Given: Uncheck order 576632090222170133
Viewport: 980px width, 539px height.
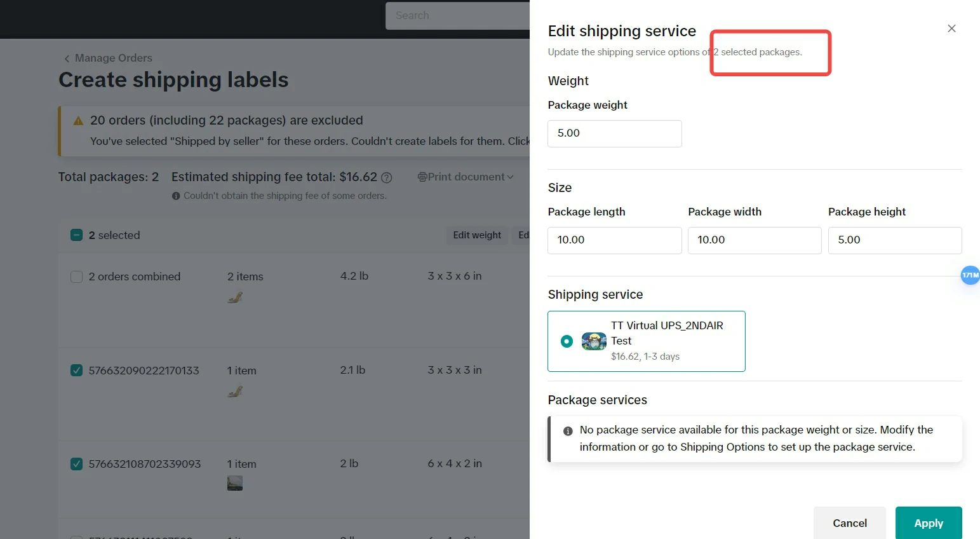Looking at the screenshot, I should click(x=77, y=371).
